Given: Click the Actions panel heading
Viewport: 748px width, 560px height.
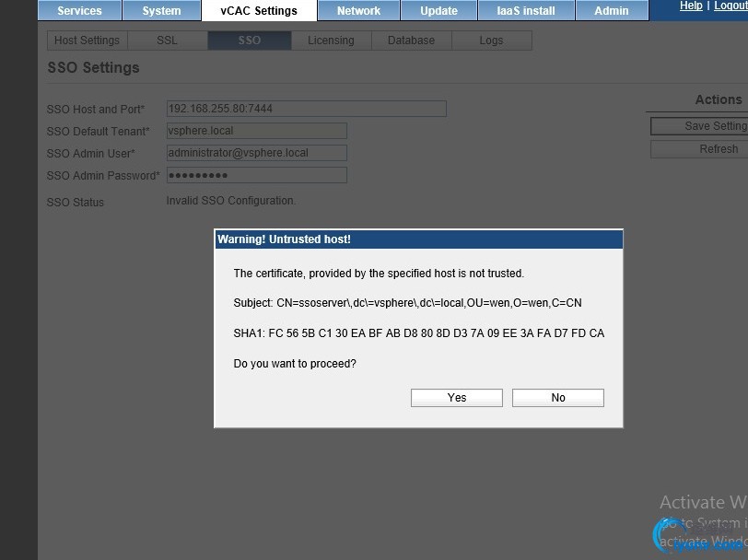Looking at the screenshot, I should 719,99.
